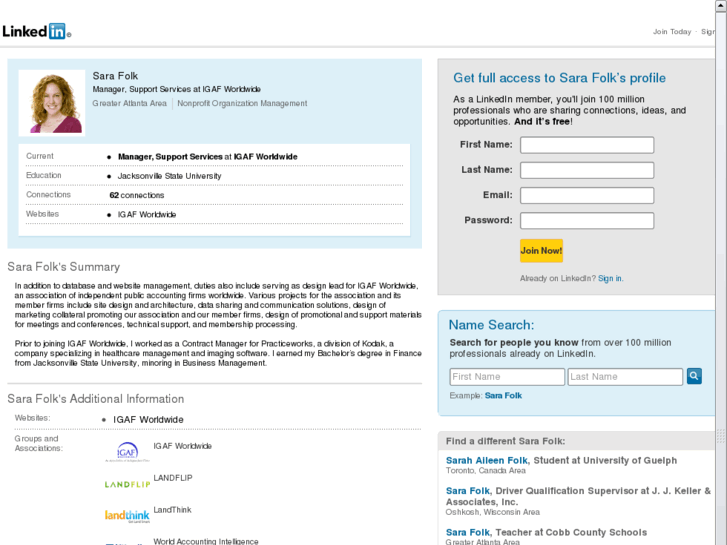The height and width of the screenshot is (545, 727).
Task: Click World Accounting Intelligence group name
Action: click(x=206, y=541)
